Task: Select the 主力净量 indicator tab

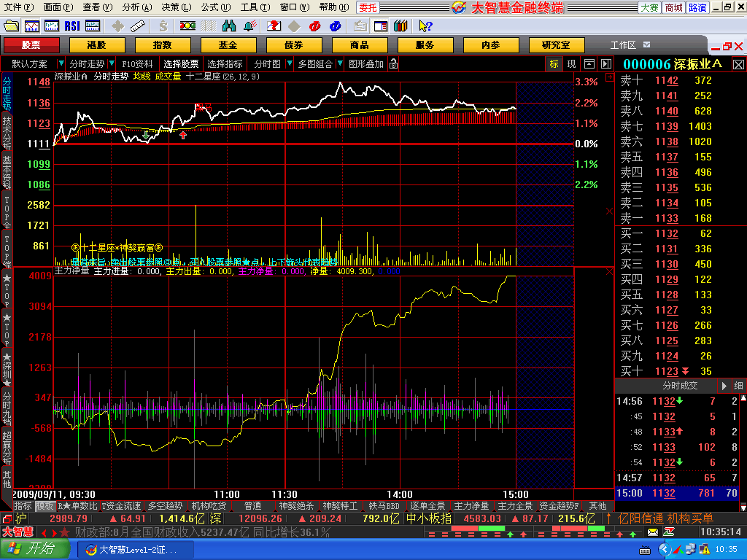Action: (x=472, y=506)
